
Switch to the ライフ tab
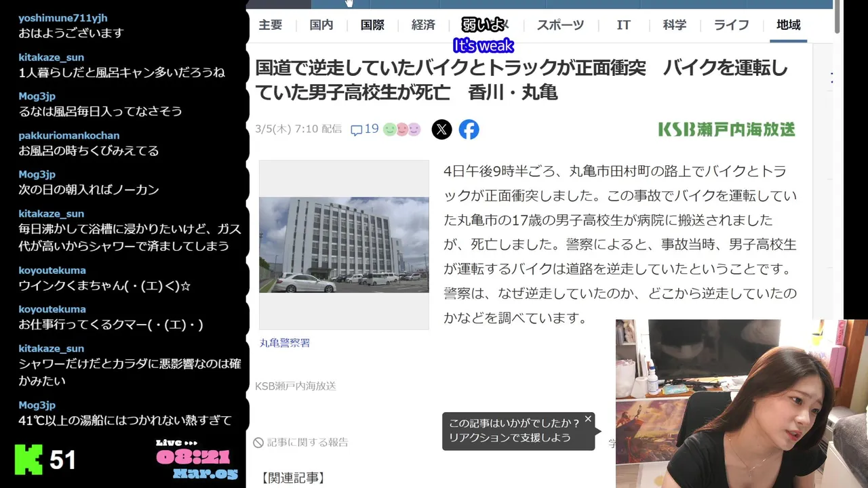[732, 25]
